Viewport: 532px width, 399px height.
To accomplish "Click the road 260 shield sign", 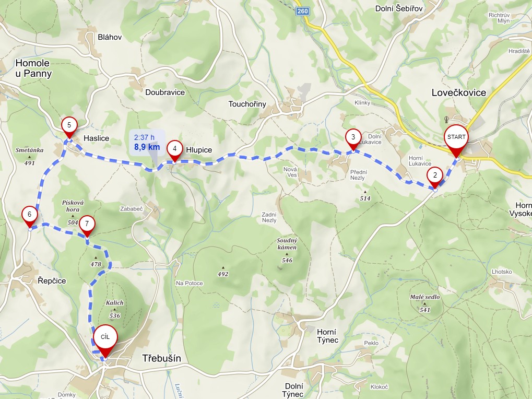I will pos(302,11).
